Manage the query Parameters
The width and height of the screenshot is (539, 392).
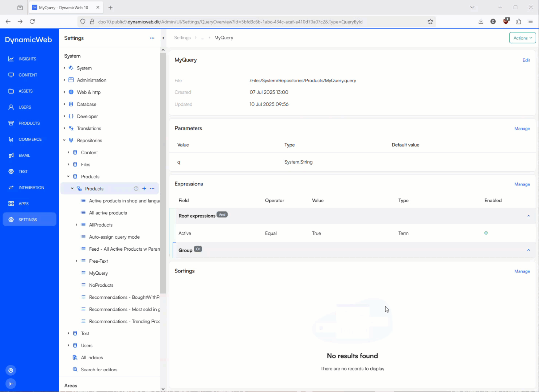522,129
